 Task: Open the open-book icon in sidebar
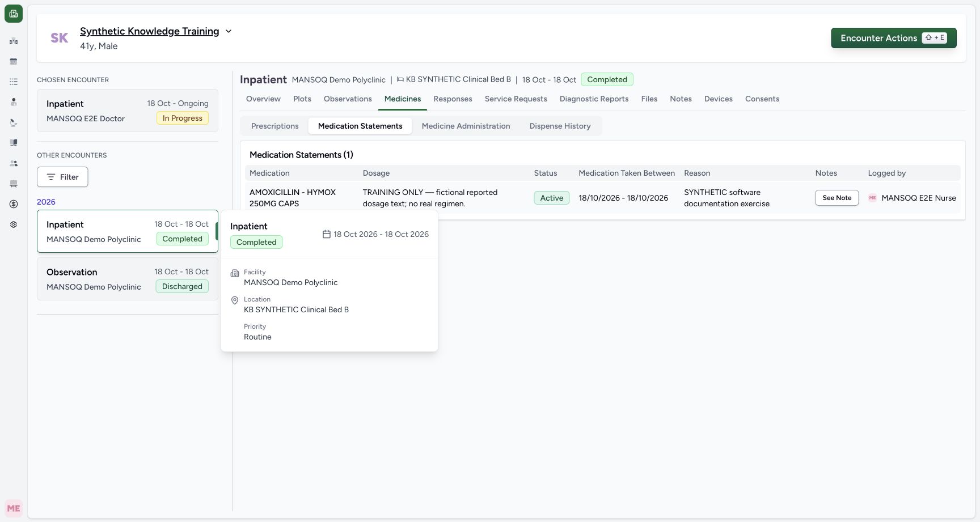pos(14,143)
